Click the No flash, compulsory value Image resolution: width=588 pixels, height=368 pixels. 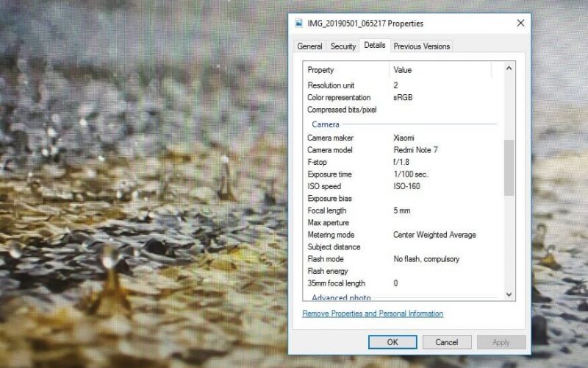pos(426,259)
